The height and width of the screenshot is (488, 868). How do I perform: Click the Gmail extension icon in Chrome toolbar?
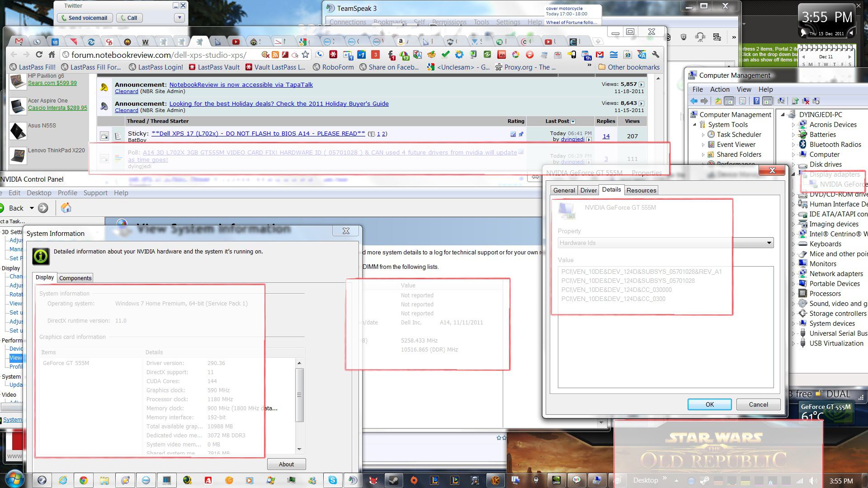(x=600, y=55)
